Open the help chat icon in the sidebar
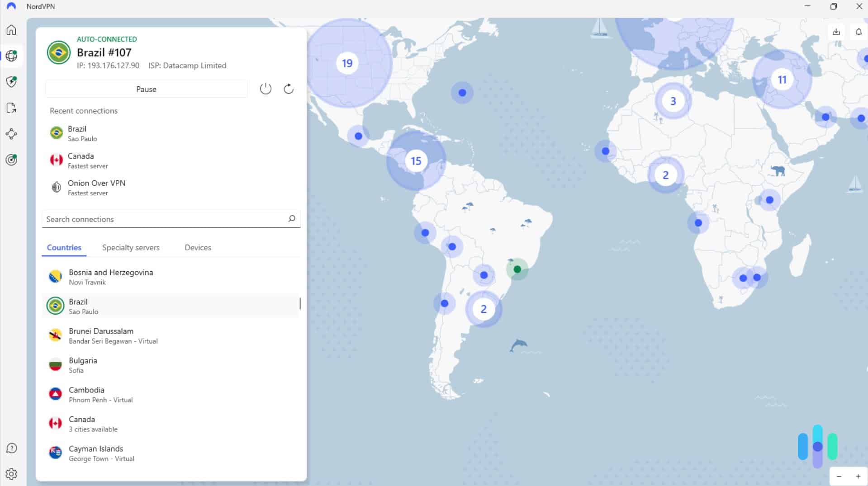This screenshot has height=486, width=868. click(11, 448)
